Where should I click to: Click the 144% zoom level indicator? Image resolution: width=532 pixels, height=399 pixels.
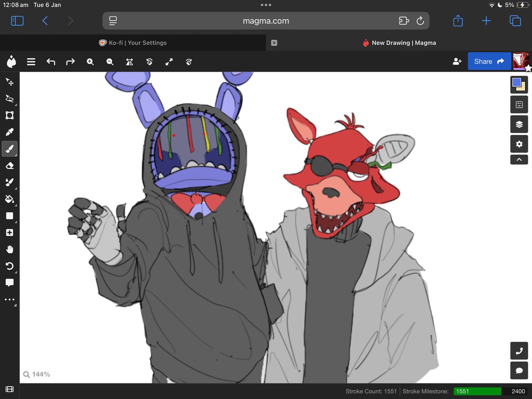[x=37, y=375]
